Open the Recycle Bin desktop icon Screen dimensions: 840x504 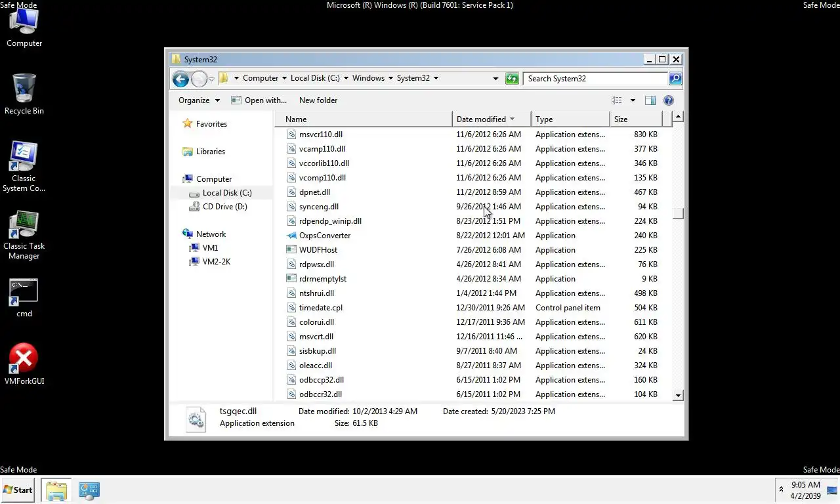(24, 94)
